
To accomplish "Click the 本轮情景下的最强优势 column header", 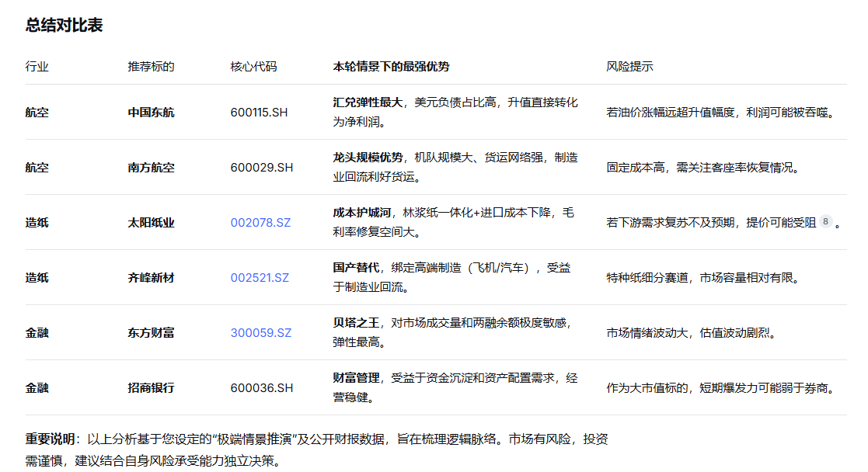I will pyautogui.click(x=391, y=67).
